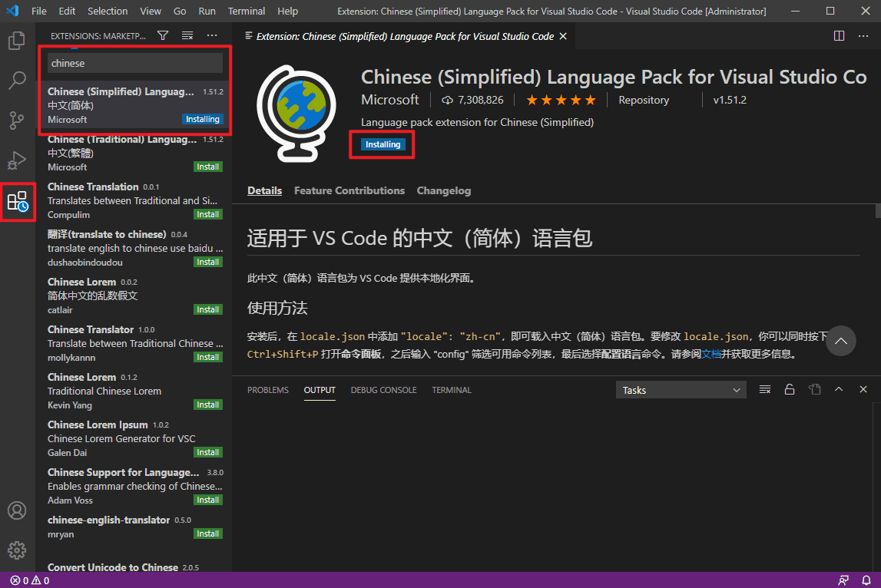
Task: Open the Search view in activity bar
Action: click(17, 81)
